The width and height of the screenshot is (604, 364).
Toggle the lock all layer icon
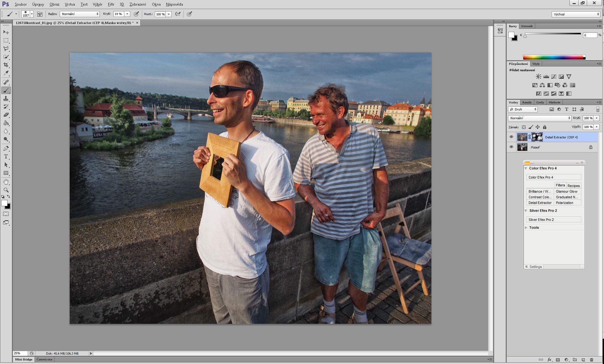point(545,127)
